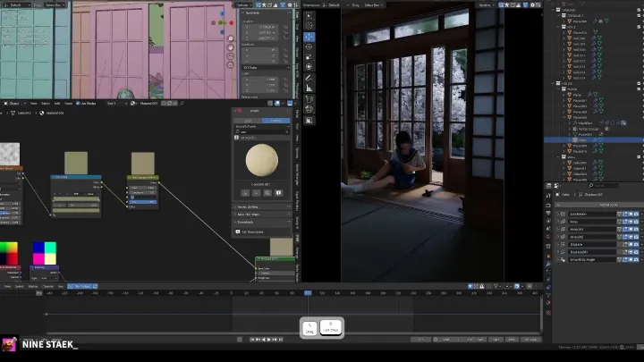Open the World properties tab
644x362 pixels.
[548, 236]
